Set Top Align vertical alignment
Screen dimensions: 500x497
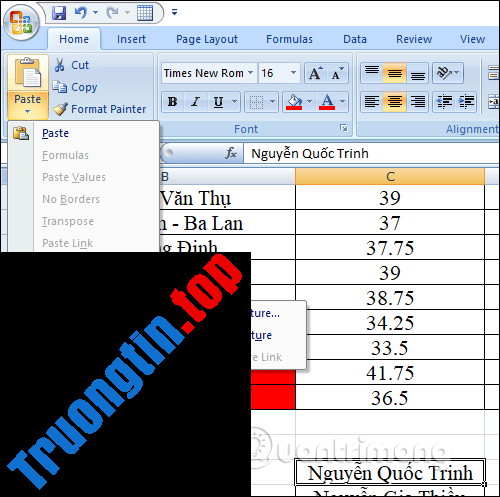pos(372,73)
